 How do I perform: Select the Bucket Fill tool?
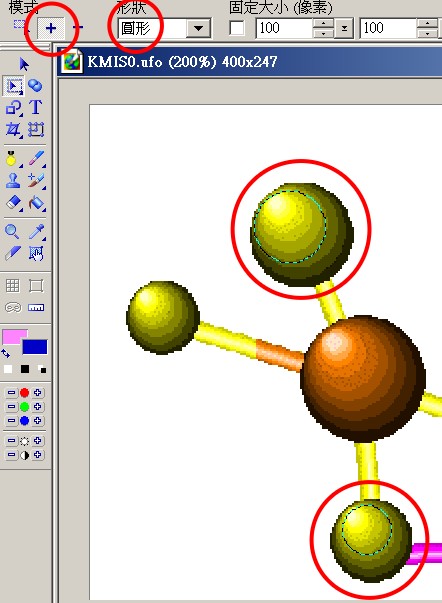click(x=36, y=203)
